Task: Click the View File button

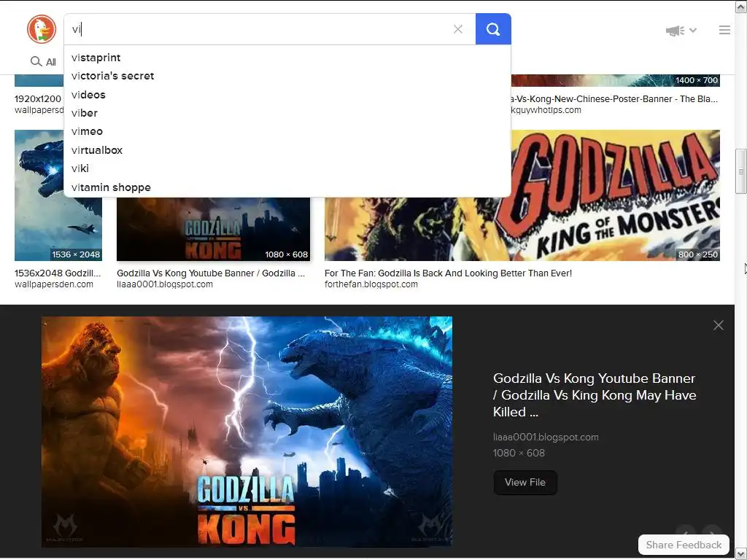Action: pos(525,483)
